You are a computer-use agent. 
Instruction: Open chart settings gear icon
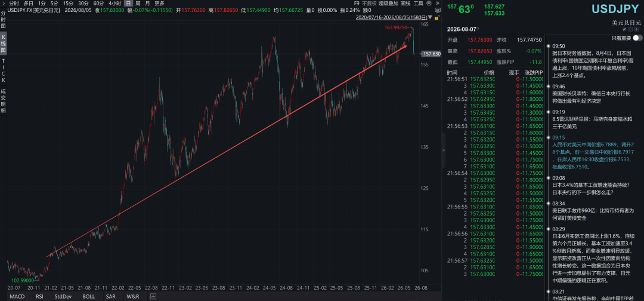tap(429, 4)
